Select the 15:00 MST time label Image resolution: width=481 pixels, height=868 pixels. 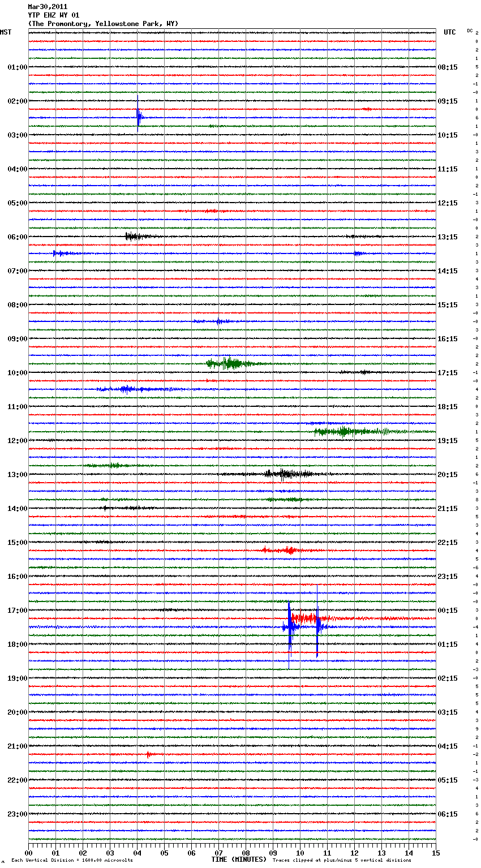(x=18, y=543)
